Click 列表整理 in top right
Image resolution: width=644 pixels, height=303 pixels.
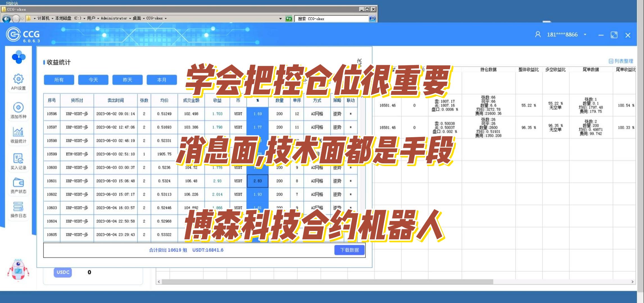(621, 61)
